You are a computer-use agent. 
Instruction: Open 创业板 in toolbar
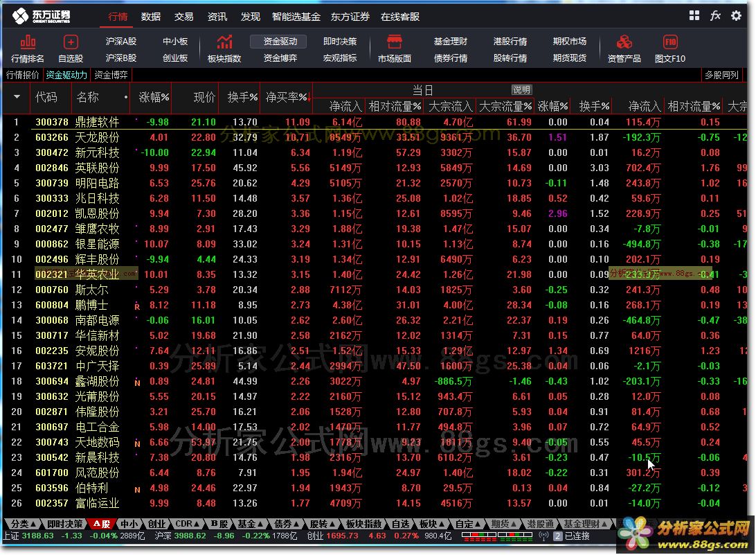click(175, 58)
